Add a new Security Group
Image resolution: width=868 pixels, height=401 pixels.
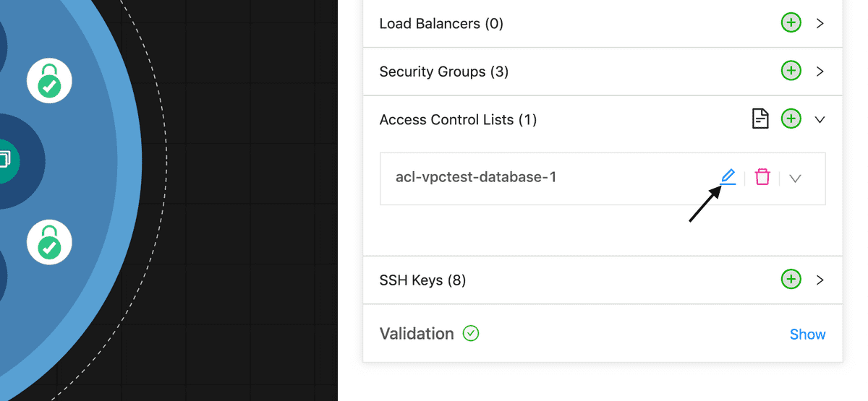[791, 71]
